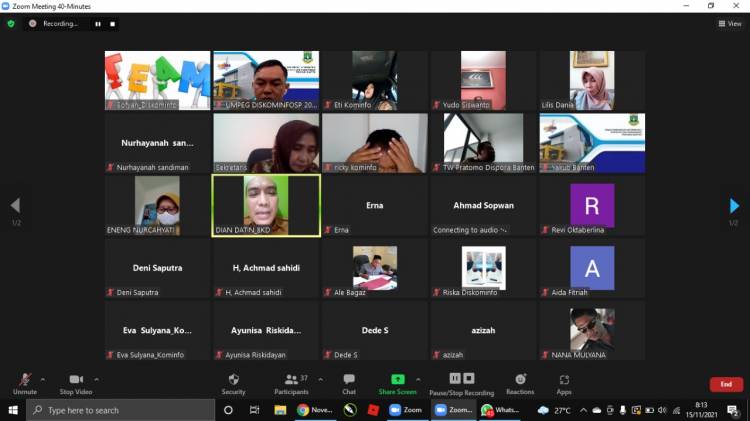Open File Explorer from taskbar
This screenshot has width=750, height=421.
tap(280, 410)
